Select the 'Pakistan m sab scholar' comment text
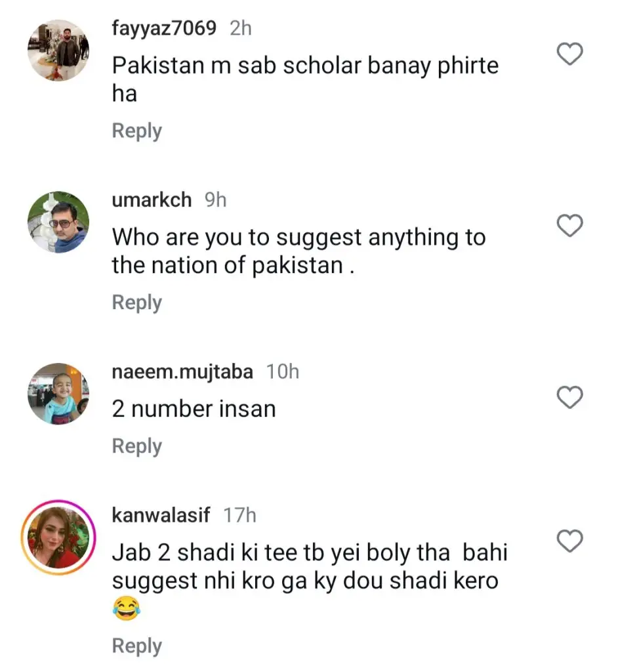Screen dimensions: 618x672 305,79
